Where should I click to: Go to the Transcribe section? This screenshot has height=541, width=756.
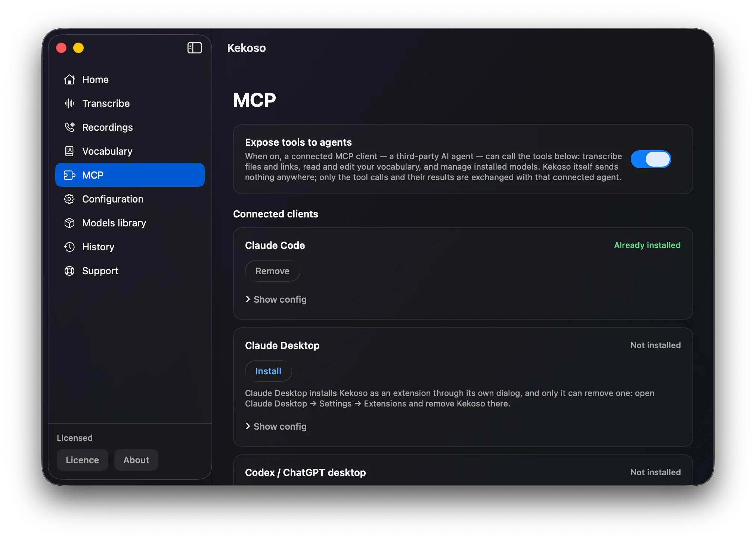[130, 103]
